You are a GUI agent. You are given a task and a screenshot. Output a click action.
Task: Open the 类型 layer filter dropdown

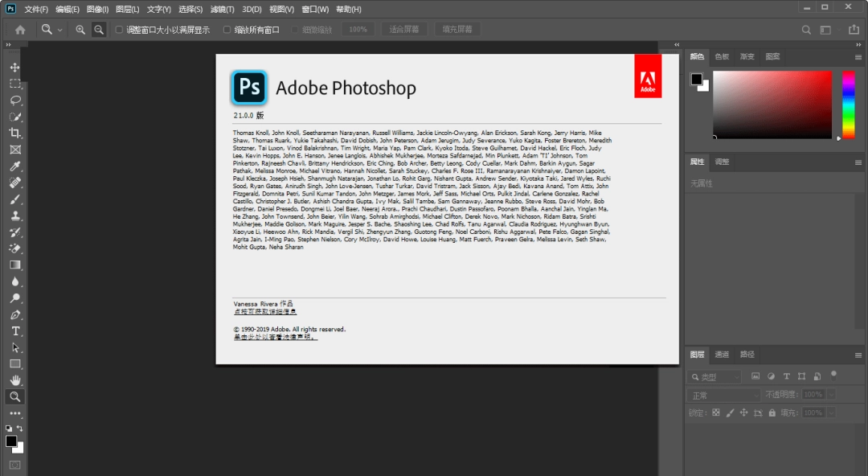click(714, 377)
